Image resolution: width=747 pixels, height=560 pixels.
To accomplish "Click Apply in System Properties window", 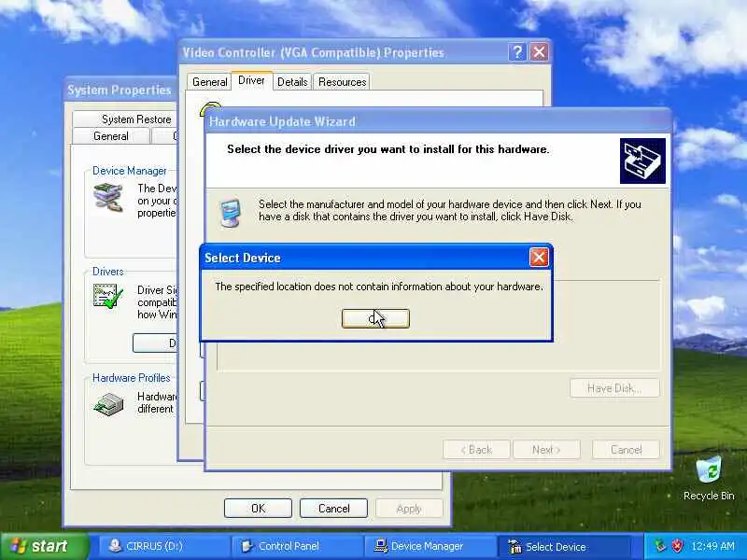I will [409, 509].
